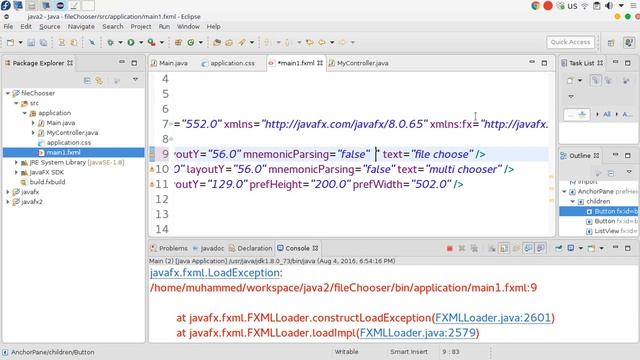This screenshot has height=360, width=640.
Task: Toggle Show Console on Standard Out
Action: tap(528, 248)
